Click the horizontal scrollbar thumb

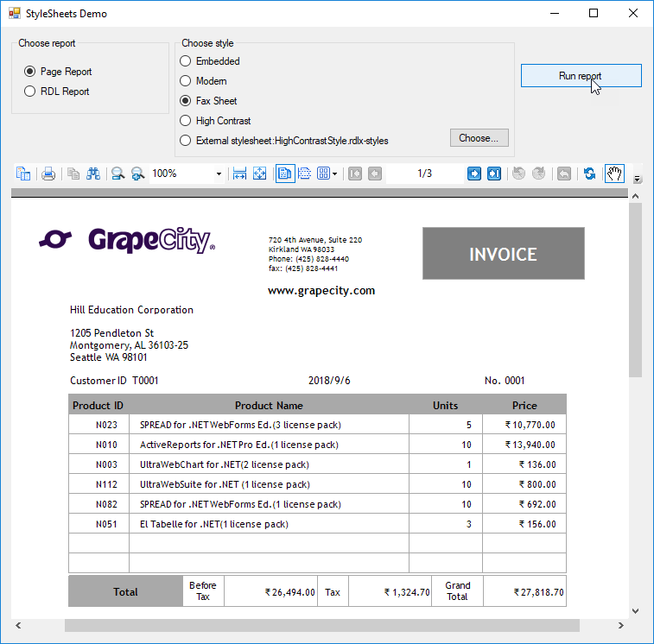(x=321, y=625)
